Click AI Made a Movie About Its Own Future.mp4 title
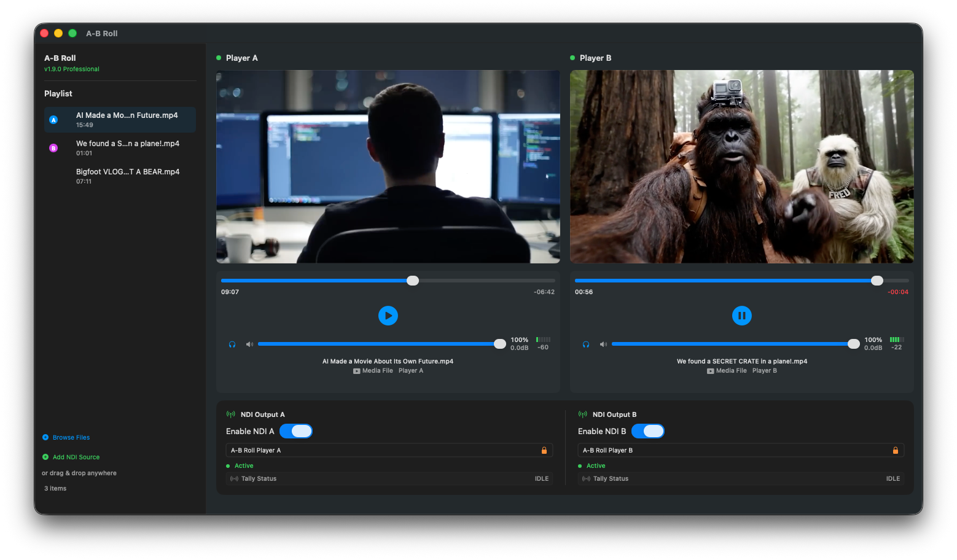Image resolution: width=957 pixels, height=560 pixels. pyautogui.click(x=388, y=361)
